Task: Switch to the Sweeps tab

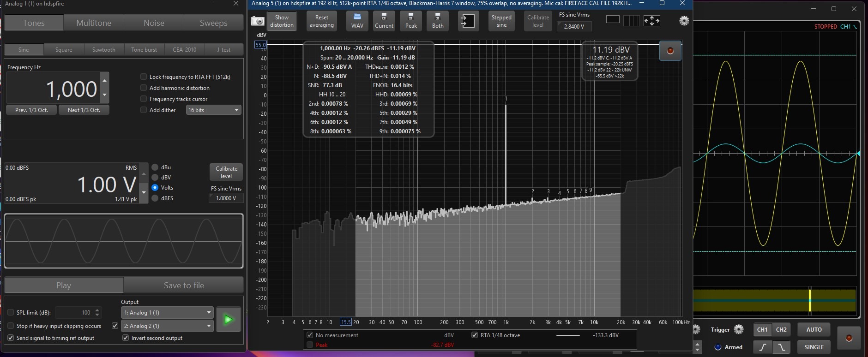Action: tap(213, 23)
